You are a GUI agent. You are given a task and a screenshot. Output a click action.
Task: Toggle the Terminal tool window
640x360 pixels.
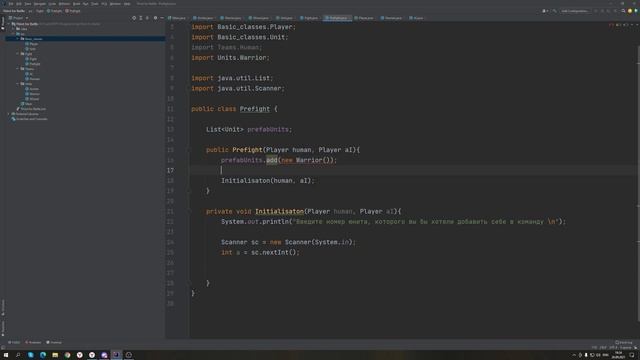(x=54, y=342)
